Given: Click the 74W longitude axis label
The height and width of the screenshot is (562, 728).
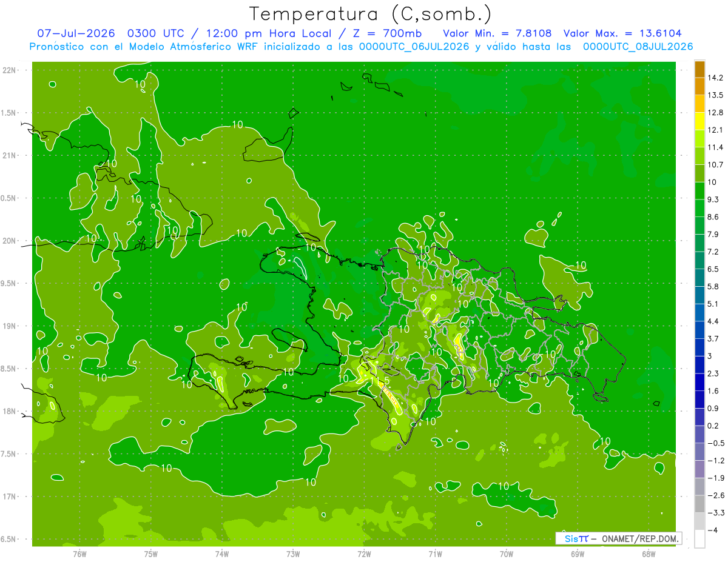Looking at the screenshot, I should tap(222, 554).
